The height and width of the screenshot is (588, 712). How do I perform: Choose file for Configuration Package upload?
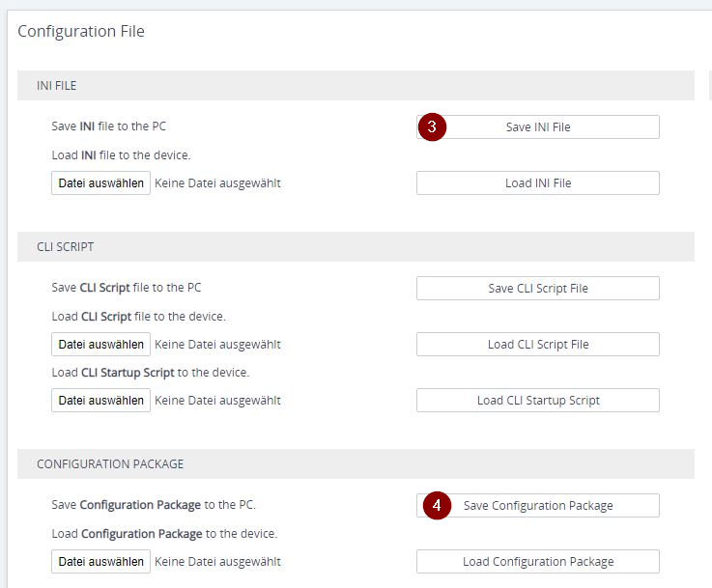click(x=100, y=562)
